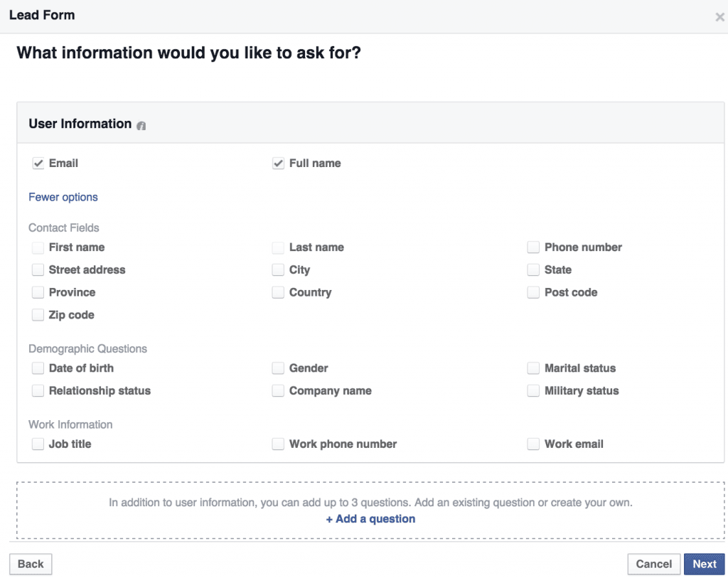Enable the Job title checkbox
This screenshot has height=578, width=728.
pyautogui.click(x=38, y=444)
